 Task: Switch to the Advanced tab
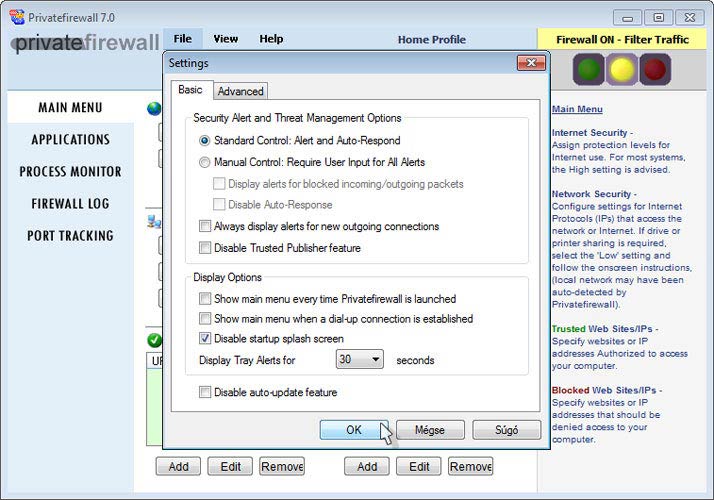tap(240, 91)
